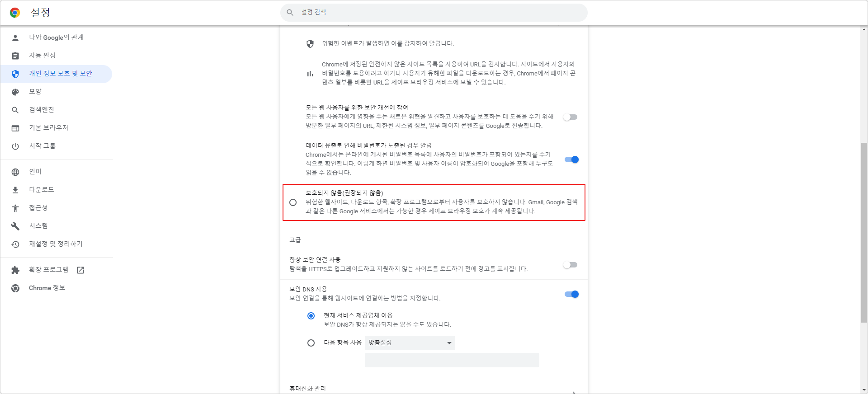Image resolution: width=868 pixels, height=394 pixels.
Task: Open 접근성 settings section
Action: pos(57,208)
